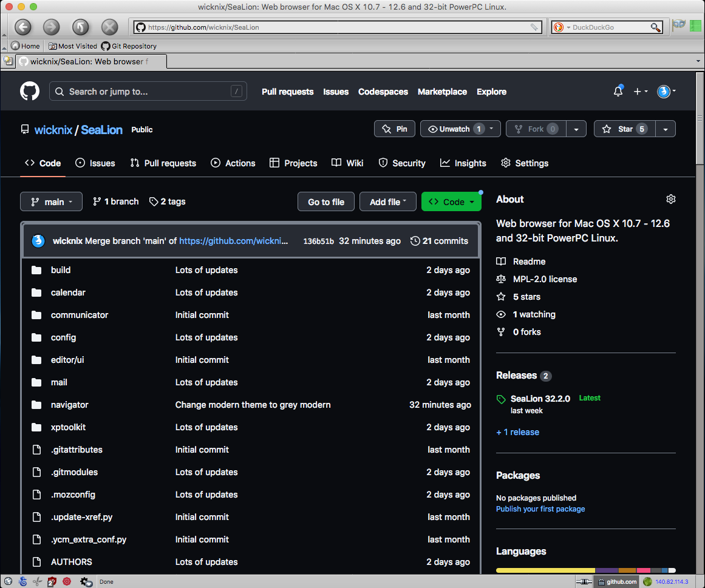Screen dimensions: 705x588
Task: Open the navigator folder
Action: (70, 405)
